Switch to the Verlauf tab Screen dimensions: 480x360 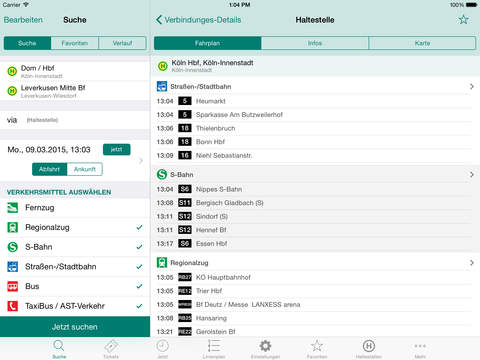point(122,43)
